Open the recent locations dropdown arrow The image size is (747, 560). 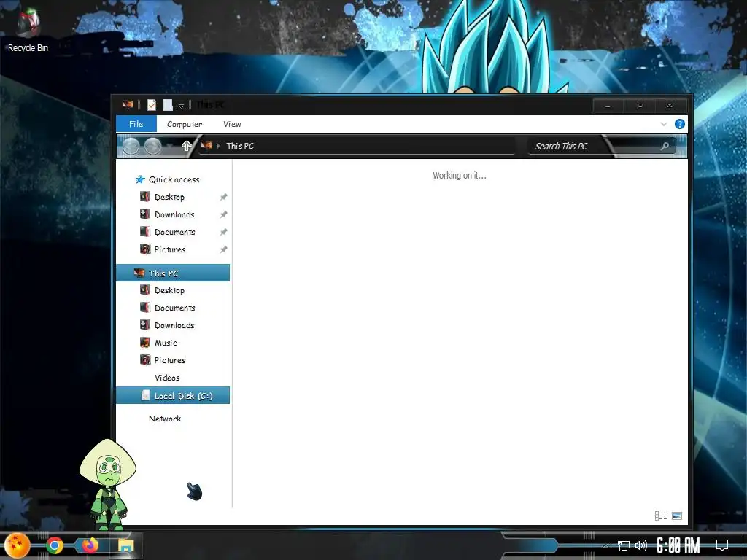pos(169,146)
